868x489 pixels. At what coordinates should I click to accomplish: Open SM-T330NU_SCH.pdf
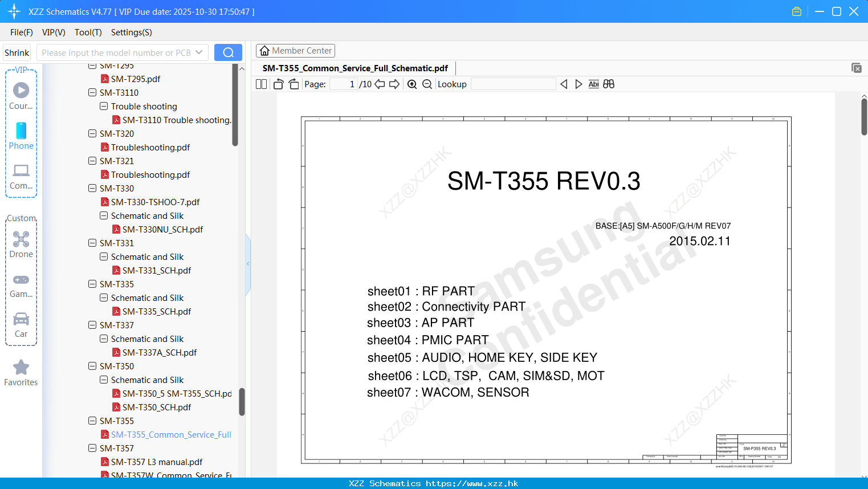(162, 230)
